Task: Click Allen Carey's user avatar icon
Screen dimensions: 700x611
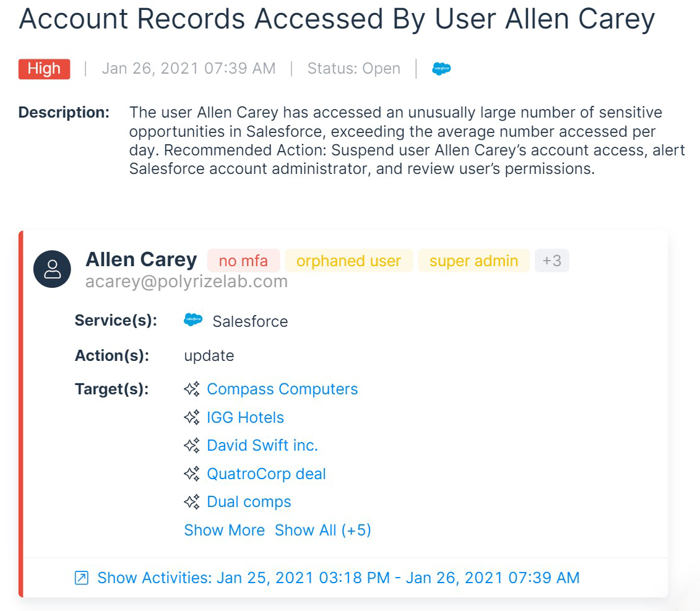Action: 52,269
